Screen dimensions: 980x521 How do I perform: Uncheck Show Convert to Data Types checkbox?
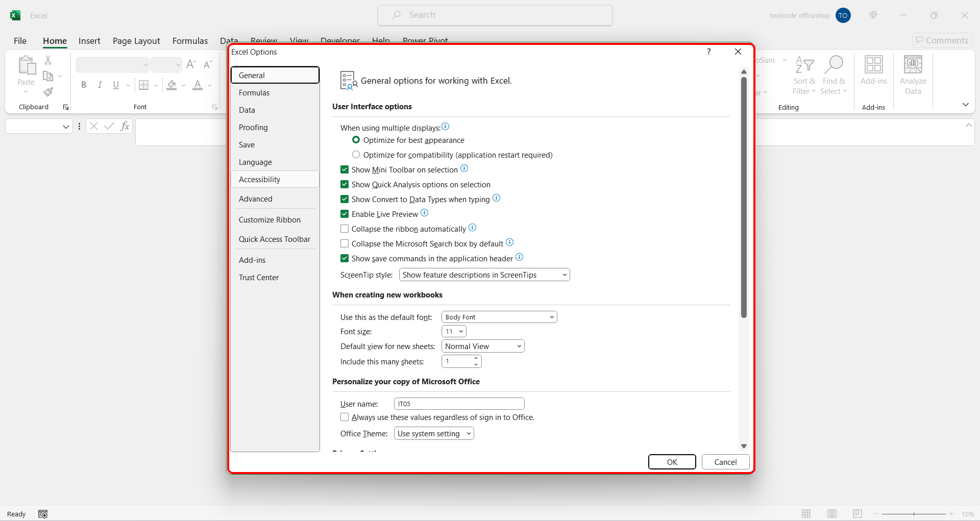345,199
